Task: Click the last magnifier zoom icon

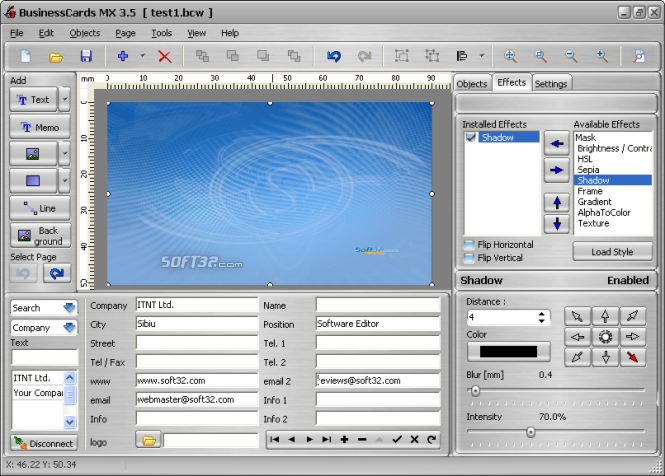Action: pyautogui.click(x=602, y=56)
